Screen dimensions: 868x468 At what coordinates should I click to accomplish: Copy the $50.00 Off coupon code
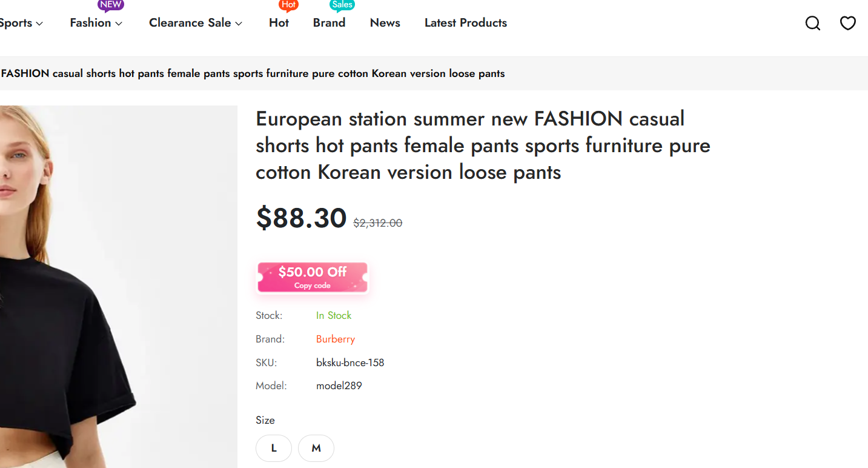[x=313, y=278]
